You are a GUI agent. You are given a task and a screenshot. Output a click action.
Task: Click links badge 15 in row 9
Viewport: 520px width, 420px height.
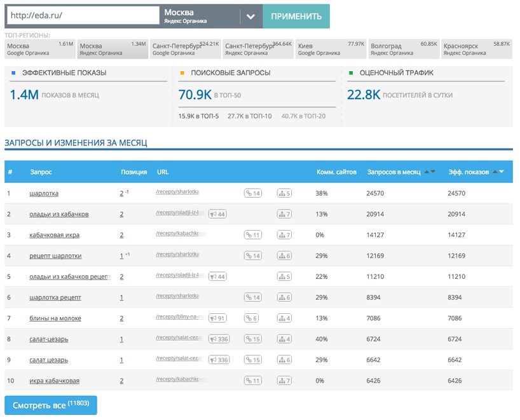point(253,360)
